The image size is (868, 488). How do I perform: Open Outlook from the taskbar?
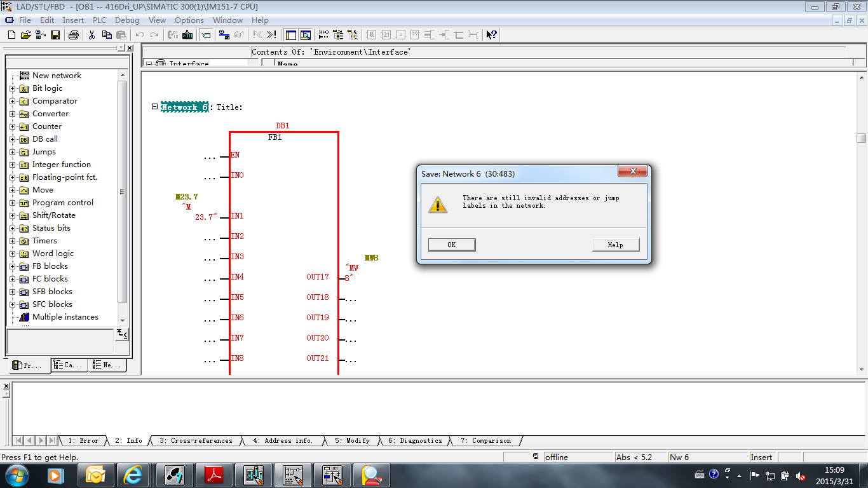[96, 475]
